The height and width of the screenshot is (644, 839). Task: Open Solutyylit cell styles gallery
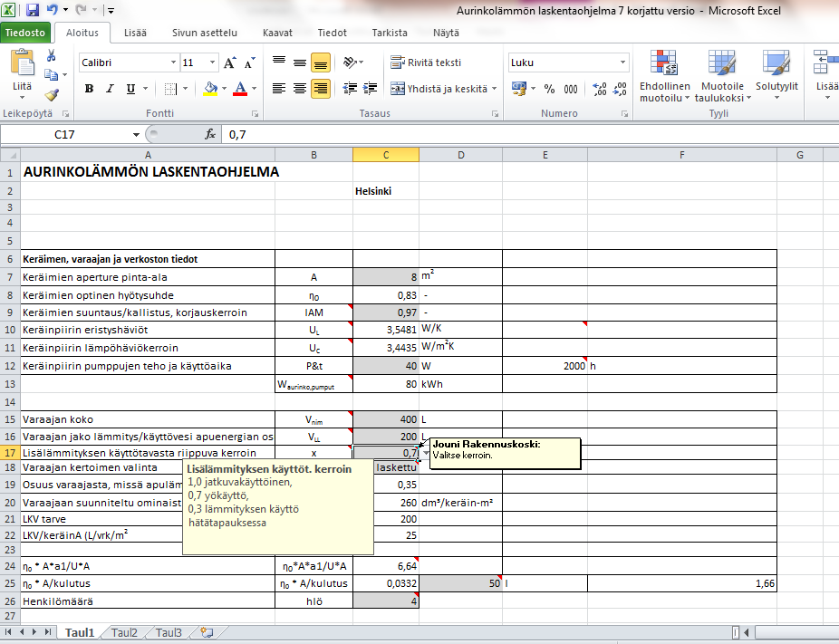click(x=776, y=76)
